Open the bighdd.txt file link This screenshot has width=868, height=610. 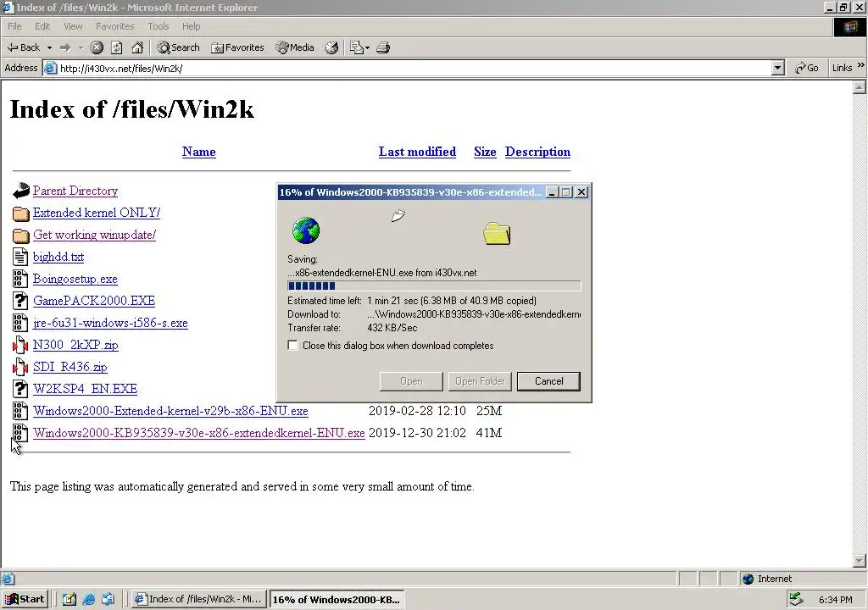click(58, 257)
